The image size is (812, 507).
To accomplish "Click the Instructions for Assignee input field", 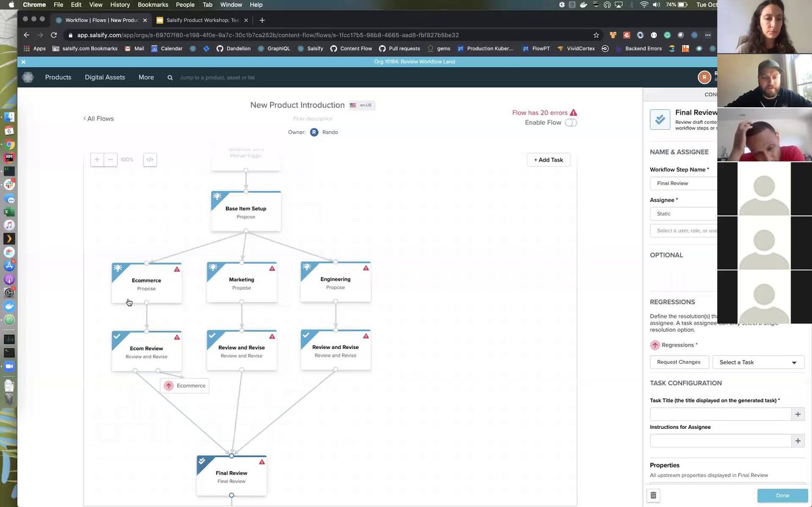I will (720, 440).
